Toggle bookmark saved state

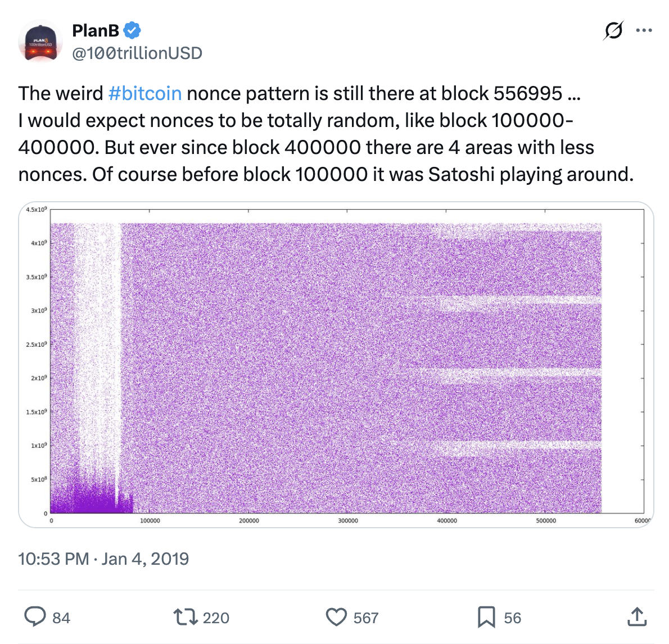(x=489, y=616)
